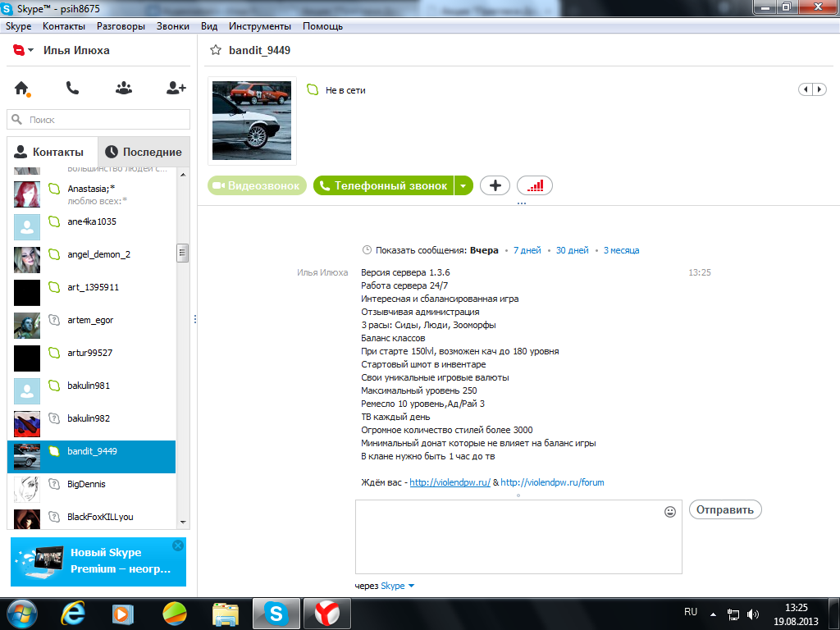Open the Новый Skype Premium banner

point(98,561)
